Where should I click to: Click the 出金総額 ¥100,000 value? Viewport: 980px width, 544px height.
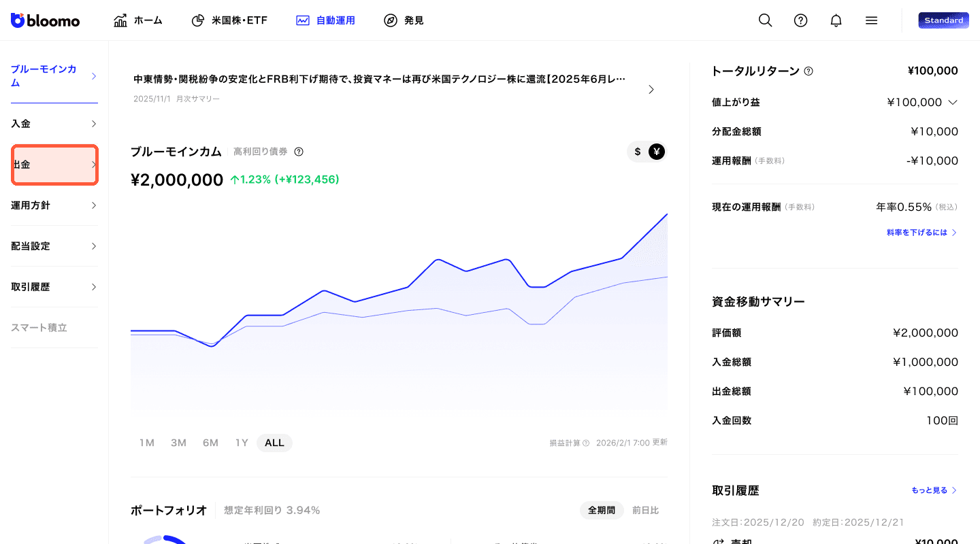tap(930, 392)
